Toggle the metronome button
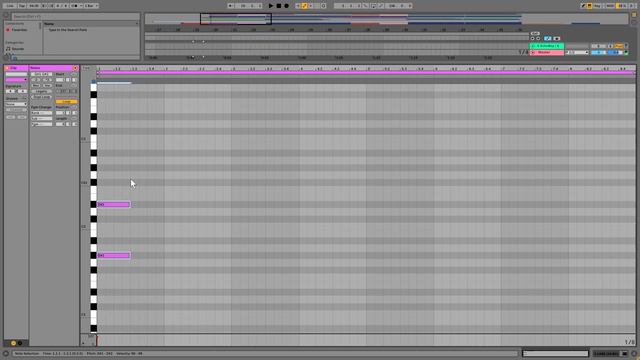Screen dimensions: 640x360 point(75,6)
